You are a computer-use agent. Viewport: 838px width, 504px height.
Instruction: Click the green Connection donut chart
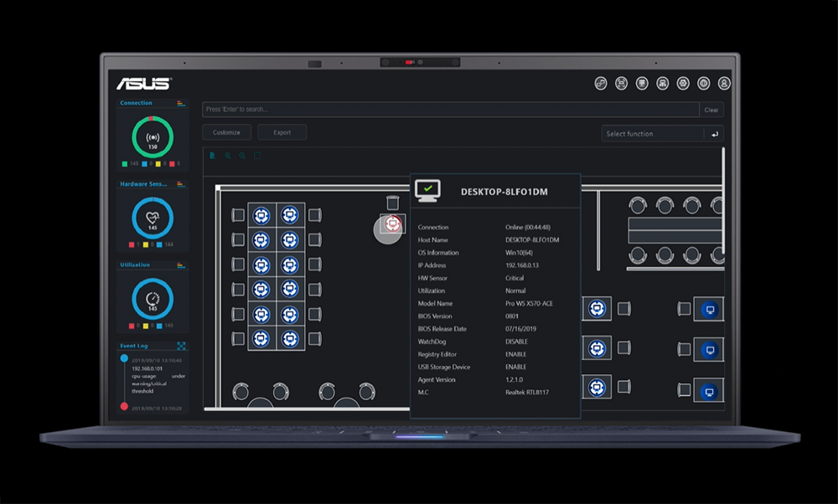click(x=153, y=136)
